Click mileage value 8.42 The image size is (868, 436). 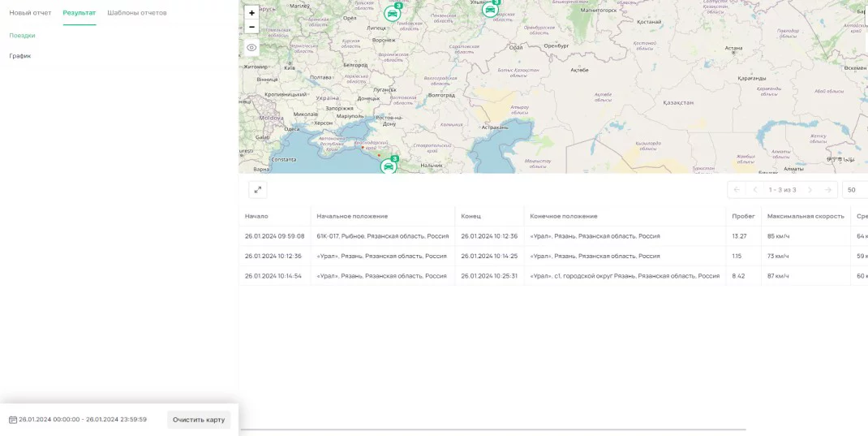click(x=738, y=276)
